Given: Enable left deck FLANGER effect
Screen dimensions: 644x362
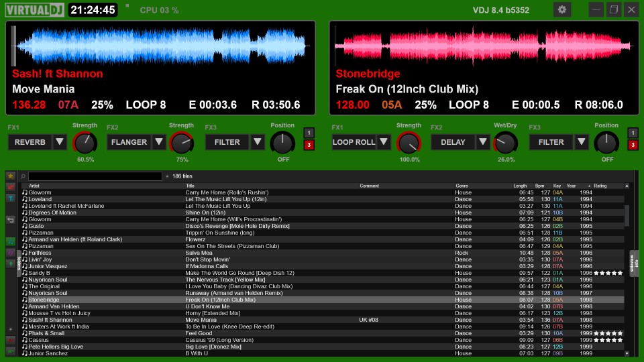Looking at the screenshot, I should pos(129,142).
